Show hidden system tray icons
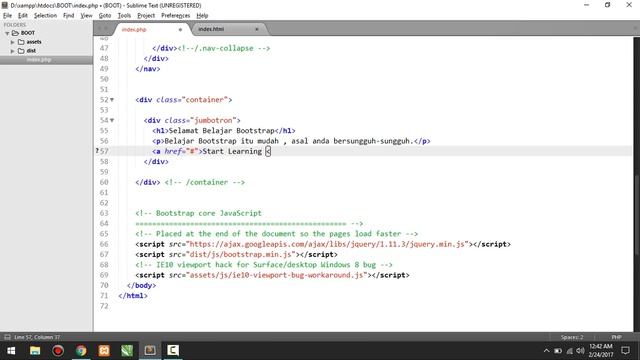The image size is (640, 360). pos(546,351)
